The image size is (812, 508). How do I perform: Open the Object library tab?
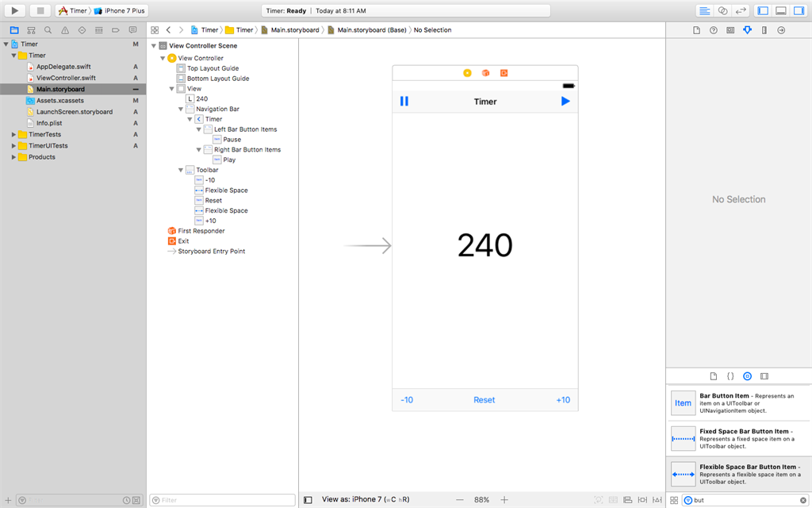click(747, 376)
